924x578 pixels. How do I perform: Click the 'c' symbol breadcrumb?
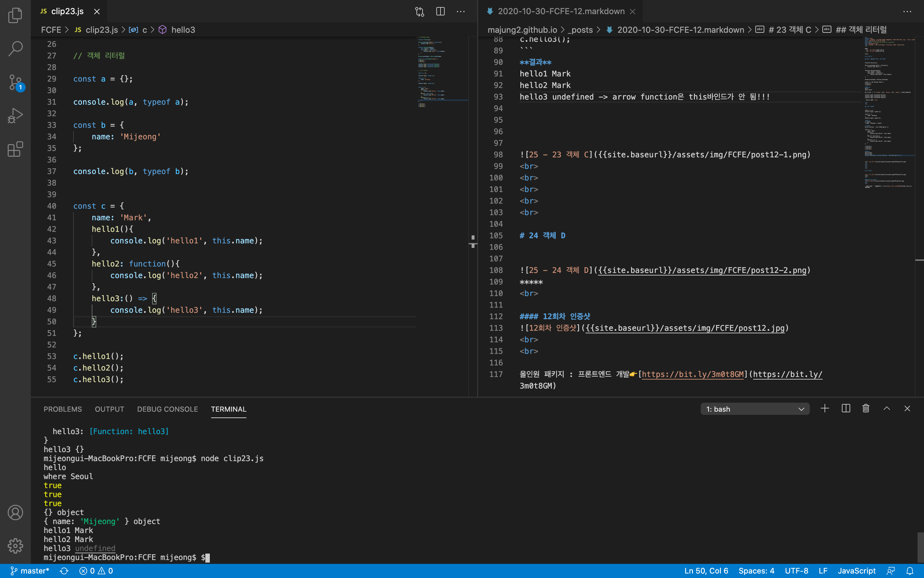click(x=138, y=30)
